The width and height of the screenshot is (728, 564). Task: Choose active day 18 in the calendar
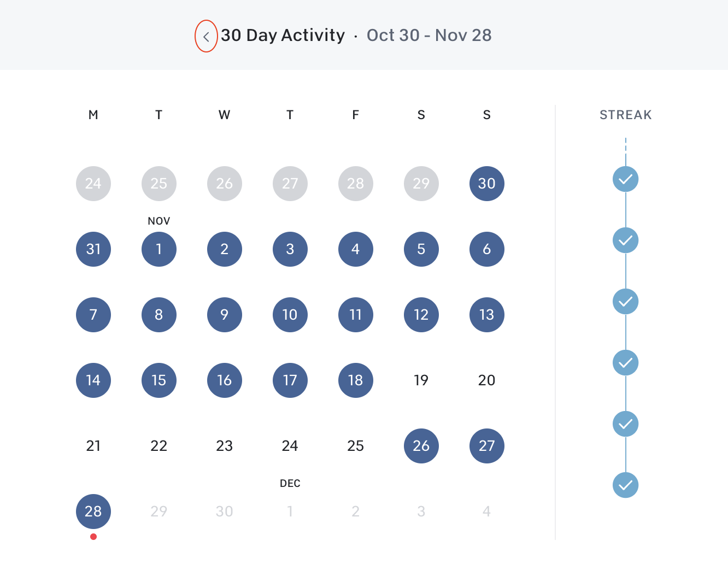click(356, 380)
